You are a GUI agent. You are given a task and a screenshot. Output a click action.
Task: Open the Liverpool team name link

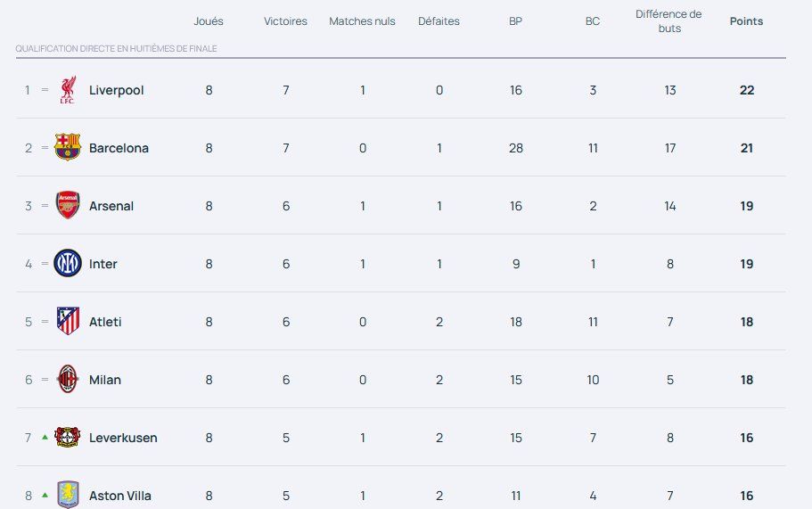117,90
